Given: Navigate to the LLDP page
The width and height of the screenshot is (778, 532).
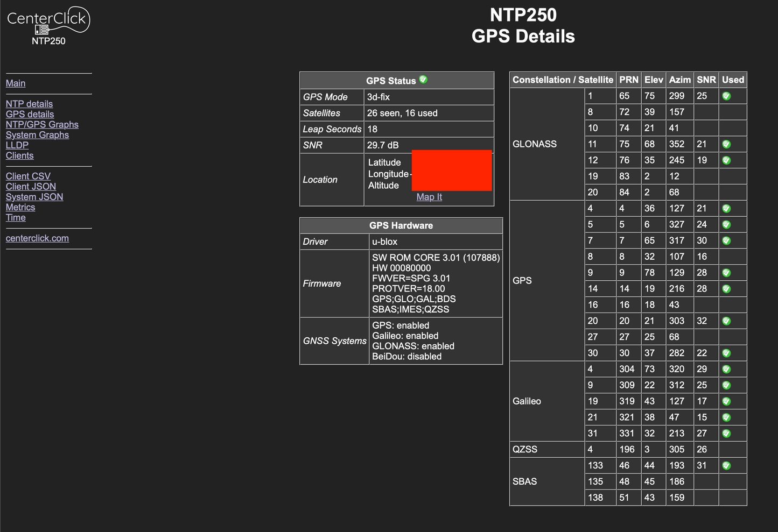Looking at the screenshot, I should [17, 145].
